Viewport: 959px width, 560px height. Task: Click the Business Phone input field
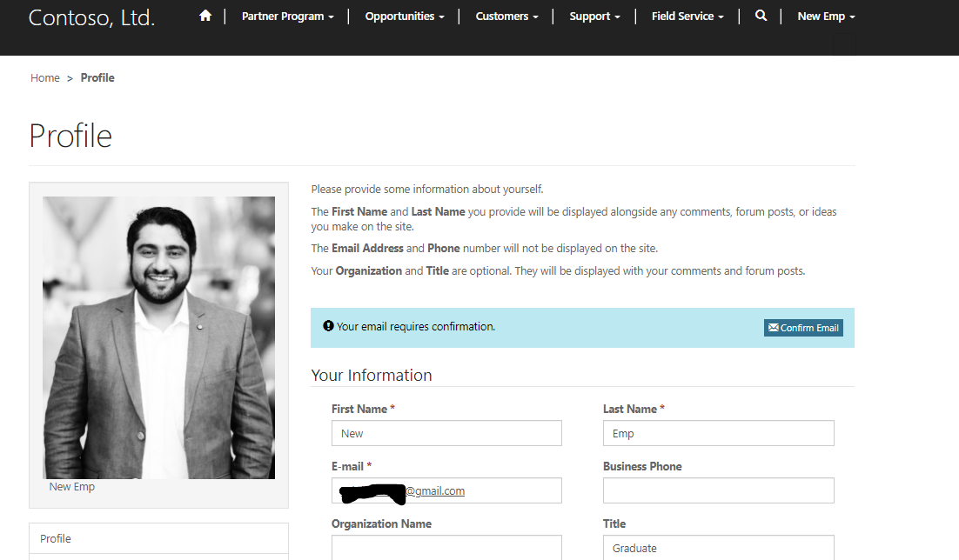[718, 490]
